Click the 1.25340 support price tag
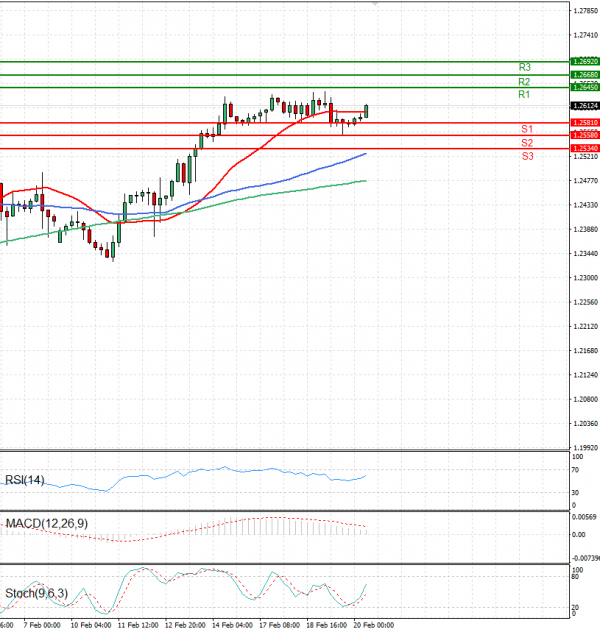Screen dimensions: 600x632 click(585, 148)
